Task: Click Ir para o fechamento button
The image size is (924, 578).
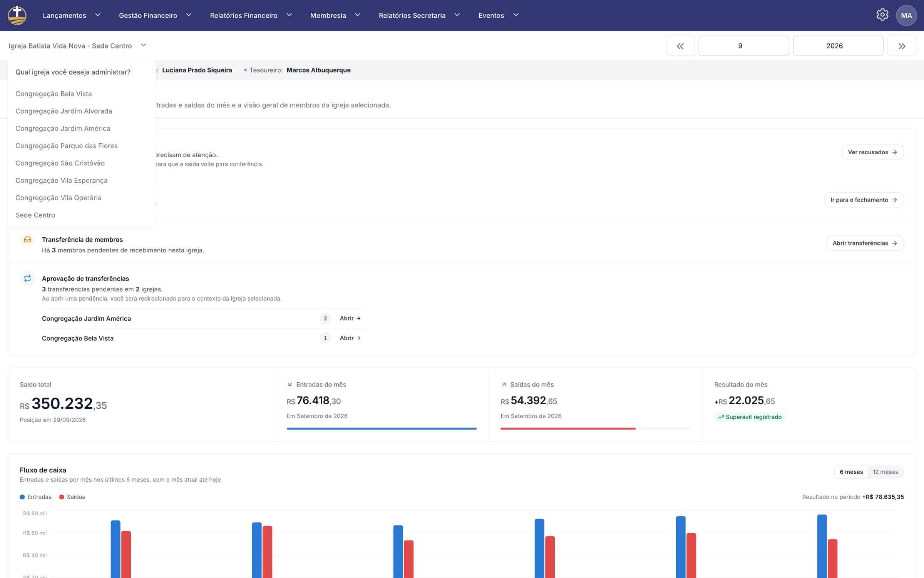Action: pos(864,200)
